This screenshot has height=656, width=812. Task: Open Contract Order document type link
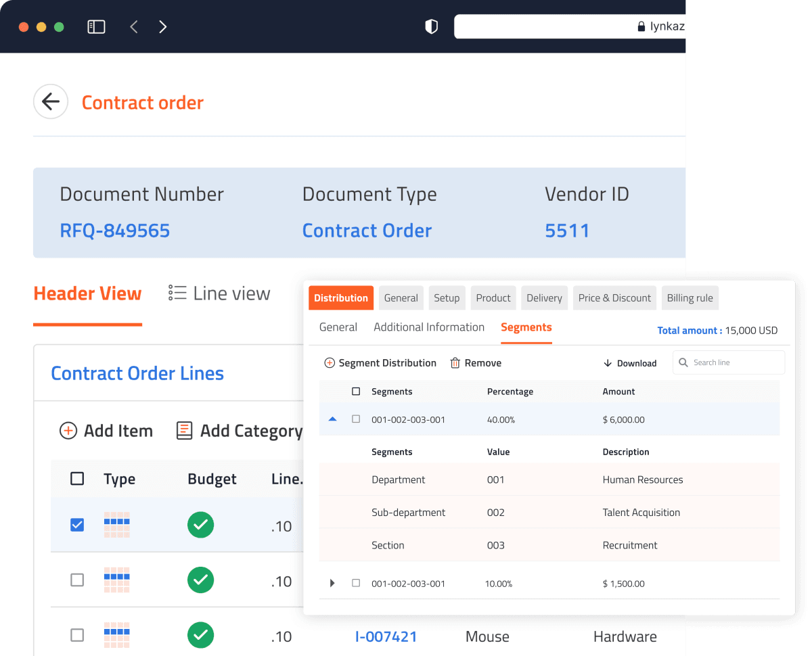coord(367,231)
